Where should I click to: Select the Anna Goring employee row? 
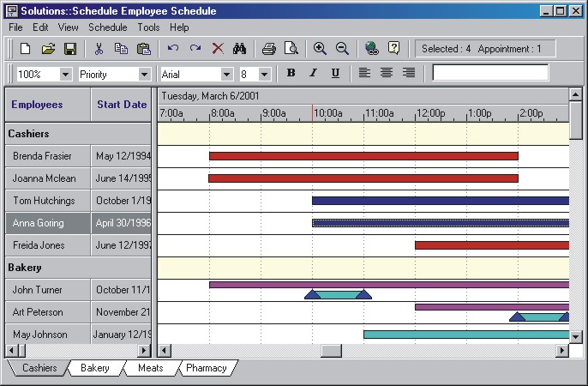(47, 223)
